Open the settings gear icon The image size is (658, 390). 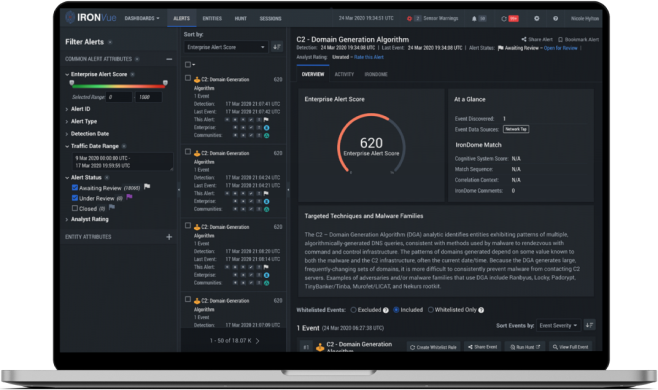coord(536,18)
